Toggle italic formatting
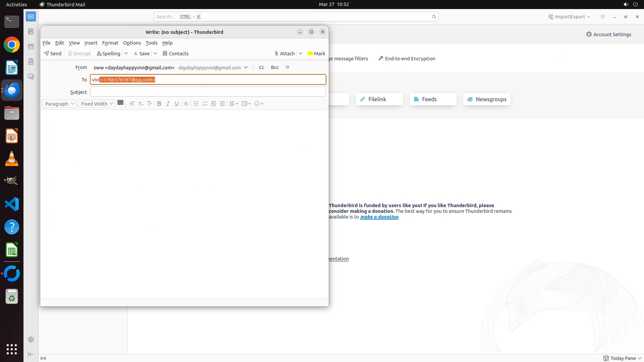 pos(168,104)
